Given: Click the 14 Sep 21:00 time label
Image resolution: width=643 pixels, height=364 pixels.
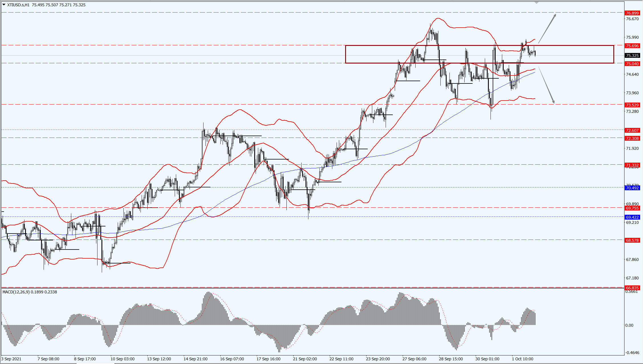Looking at the screenshot, I should point(196,359).
